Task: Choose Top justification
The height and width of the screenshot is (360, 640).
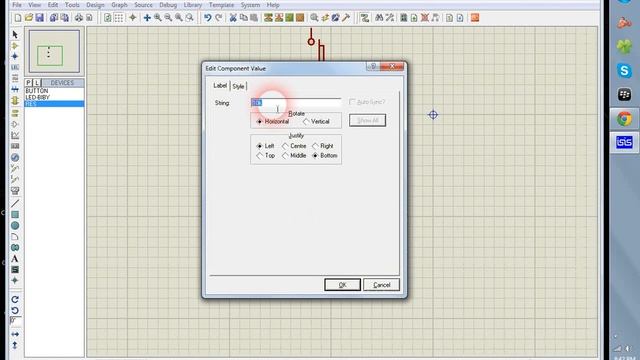Action: 265,156
